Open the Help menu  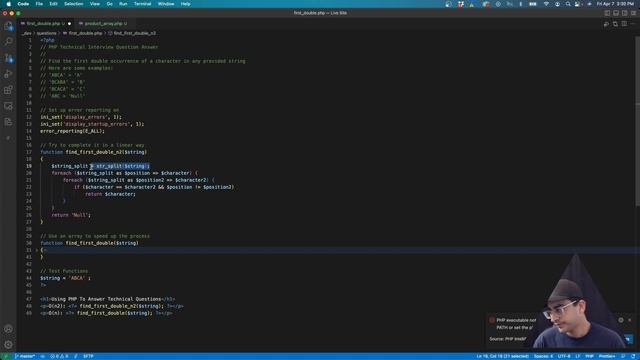coord(185,4)
